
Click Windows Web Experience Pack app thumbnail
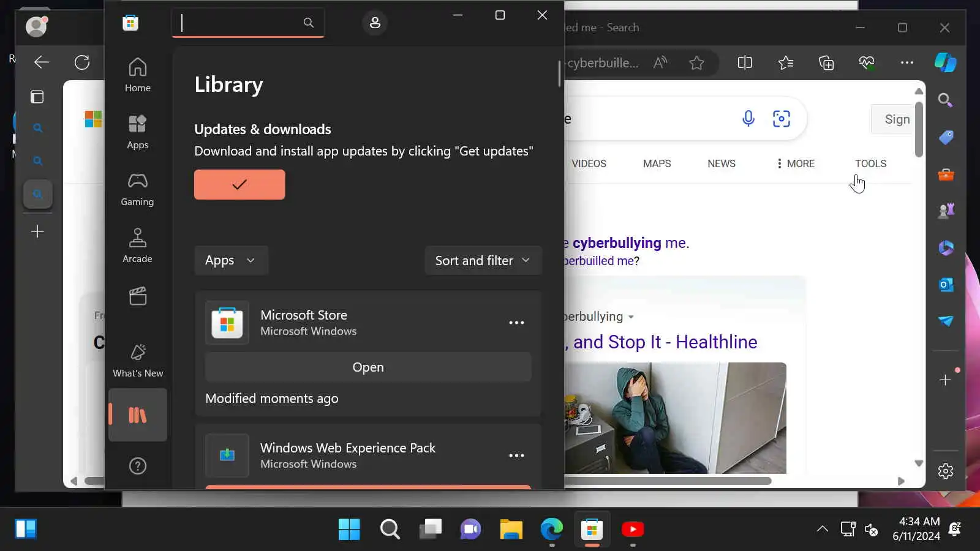coord(227,455)
